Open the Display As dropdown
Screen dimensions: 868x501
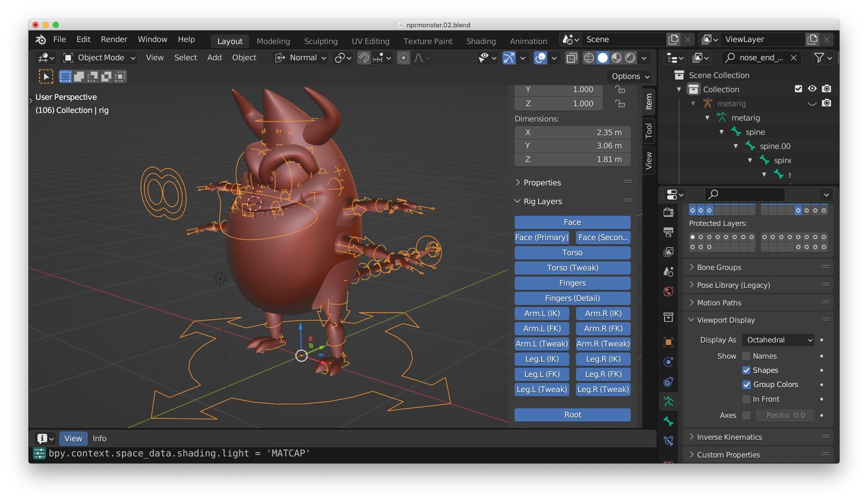click(x=778, y=340)
